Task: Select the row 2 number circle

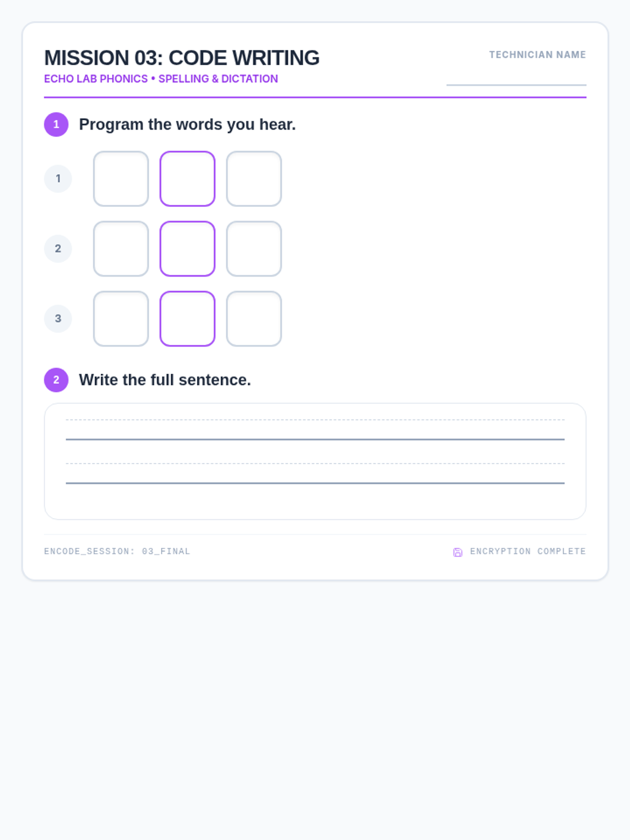Action: 58,248
